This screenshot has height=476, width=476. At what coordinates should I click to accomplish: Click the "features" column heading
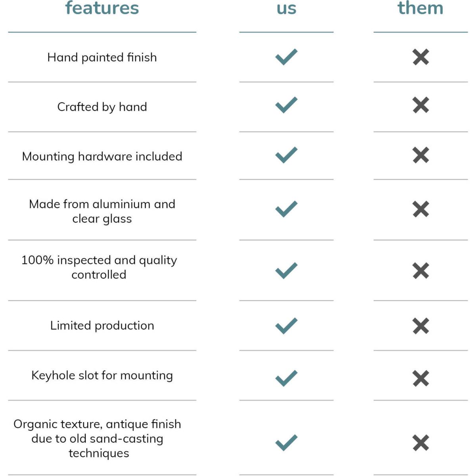pyautogui.click(x=102, y=8)
